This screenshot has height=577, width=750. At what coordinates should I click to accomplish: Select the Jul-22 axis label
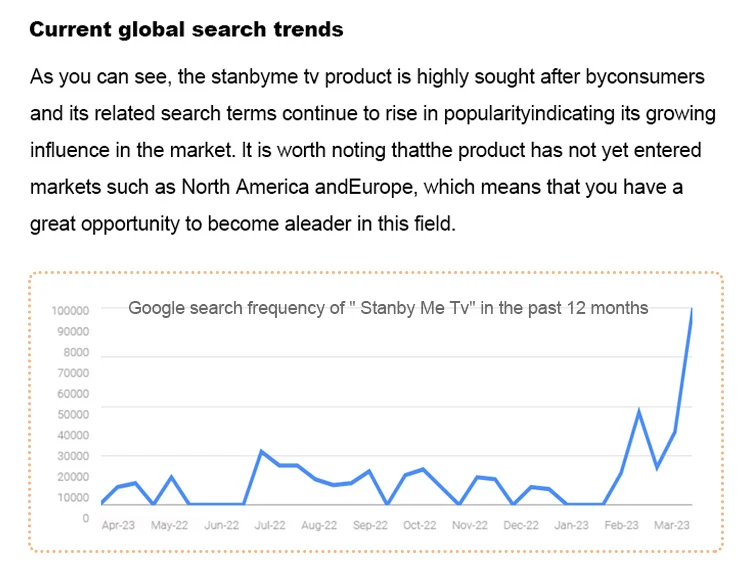(270, 525)
